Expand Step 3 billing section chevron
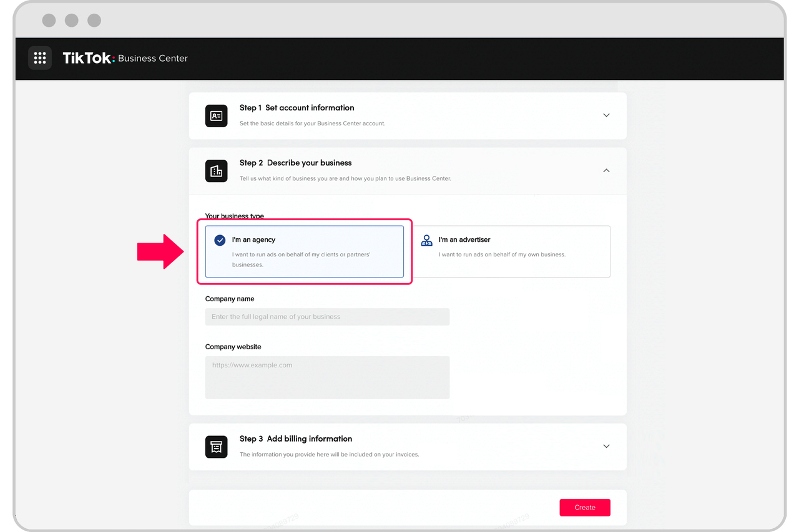The width and height of the screenshot is (799, 532). (606, 447)
